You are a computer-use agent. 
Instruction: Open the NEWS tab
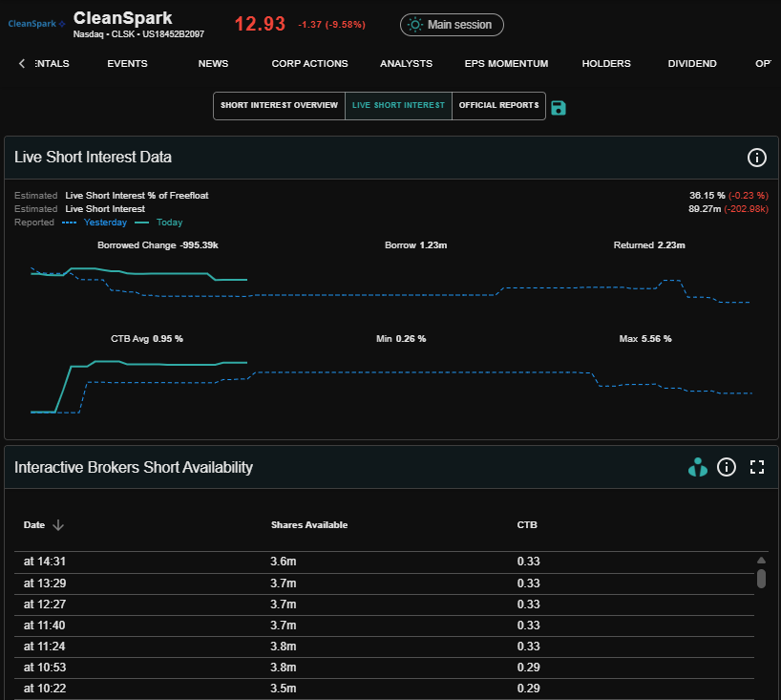pyautogui.click(x=213, y=64)
